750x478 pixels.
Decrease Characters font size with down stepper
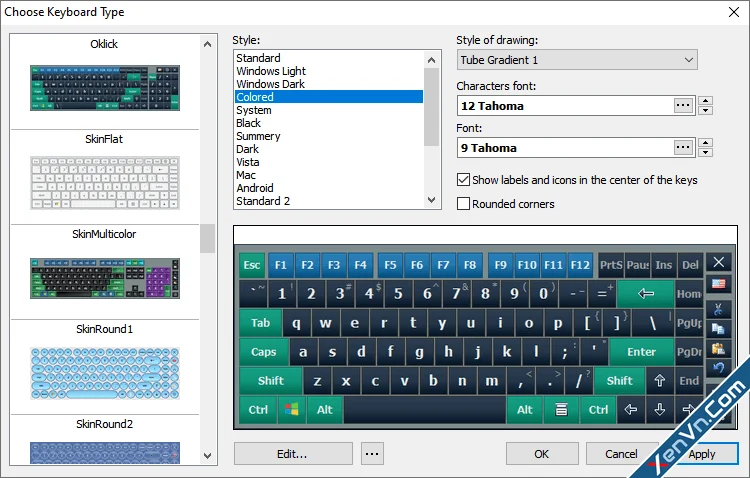(x=706, y=111)
